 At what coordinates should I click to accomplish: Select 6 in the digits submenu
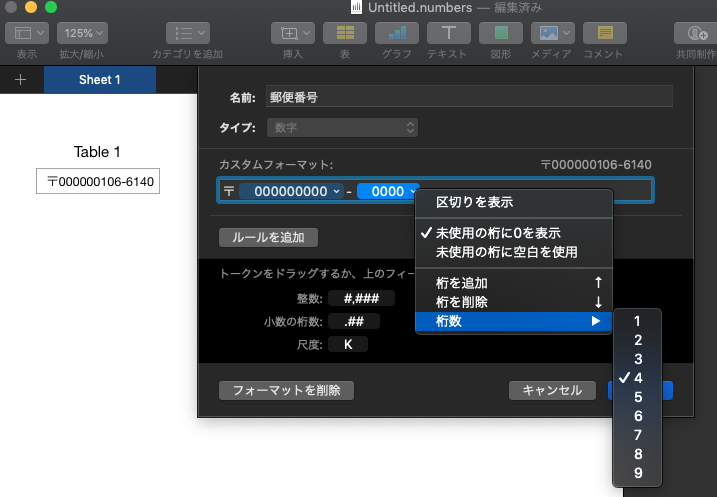[638, 416]
